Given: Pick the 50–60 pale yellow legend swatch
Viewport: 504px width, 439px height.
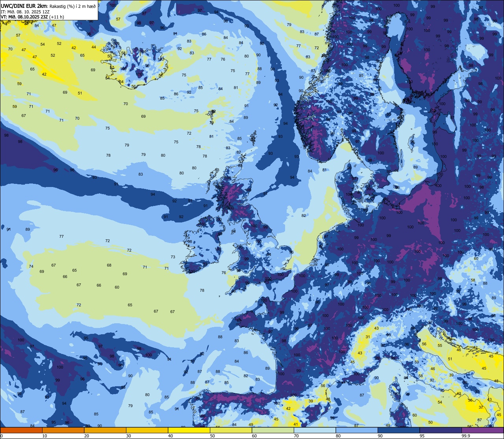Looking at the screenshot, I should (x=231, y=430).
